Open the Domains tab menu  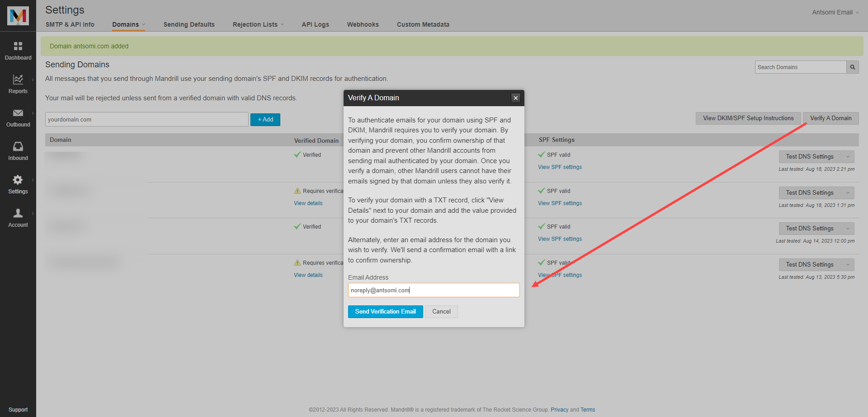[x=128, y=24]
